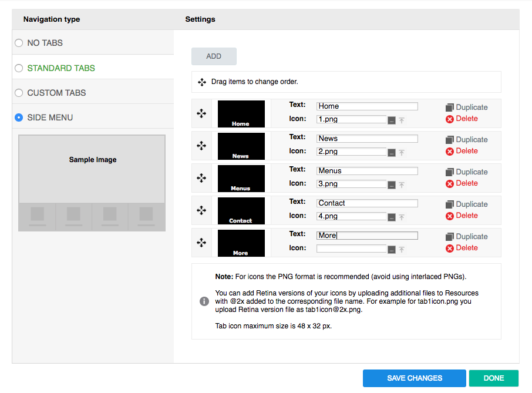Click the upload arrow next to 3.png
532x393 pixels.
point(402,184)
